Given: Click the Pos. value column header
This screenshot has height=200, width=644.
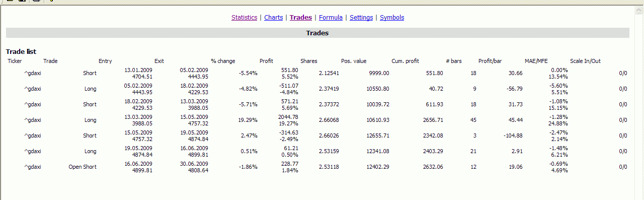Looking at the screenshot, I should [x=354, y=61].
